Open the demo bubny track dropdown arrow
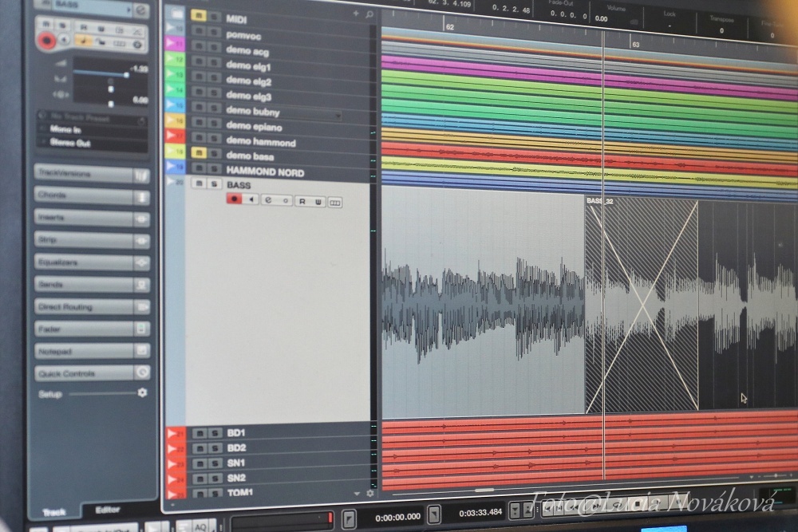Image resolution: width=798 pixels, height=532 pixels. pyautogui.click(x=338, y=116)
